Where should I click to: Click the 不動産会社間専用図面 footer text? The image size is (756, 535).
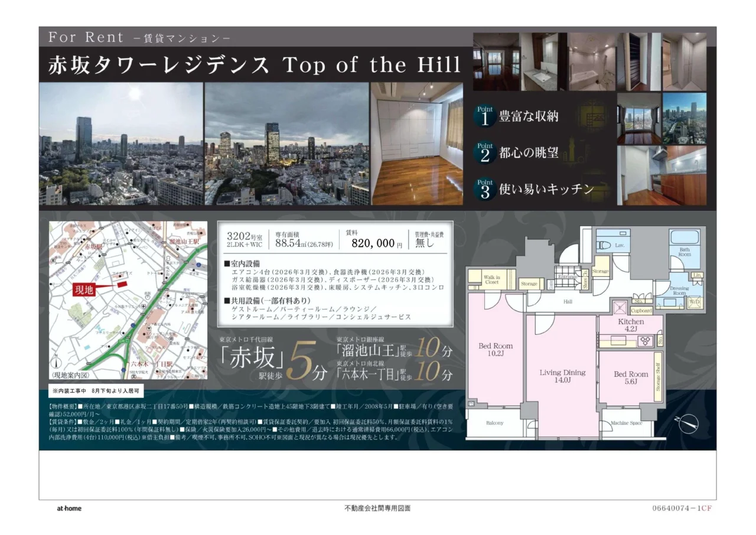(377, 508)
